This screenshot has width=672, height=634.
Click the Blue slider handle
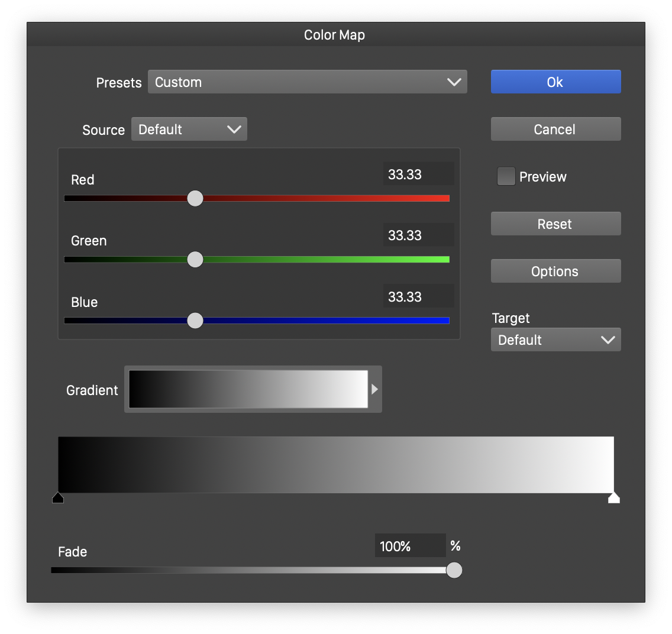click(195, 321)
